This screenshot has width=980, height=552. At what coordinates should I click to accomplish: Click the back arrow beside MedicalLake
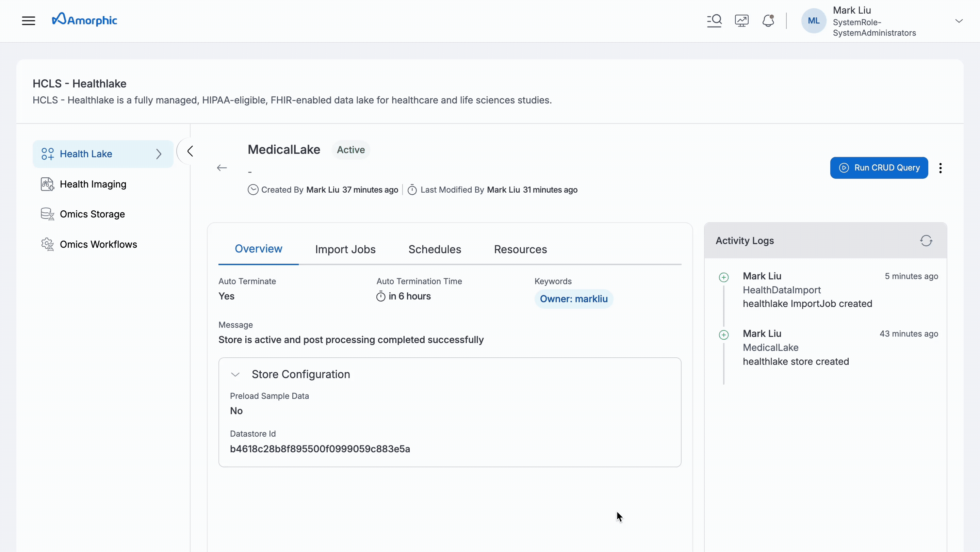pyautogui.click(x=222, y=168)
